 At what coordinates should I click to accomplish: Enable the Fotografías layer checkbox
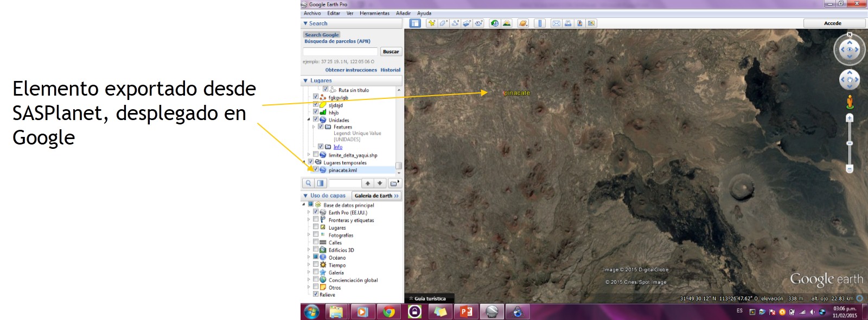coord(316,235)
